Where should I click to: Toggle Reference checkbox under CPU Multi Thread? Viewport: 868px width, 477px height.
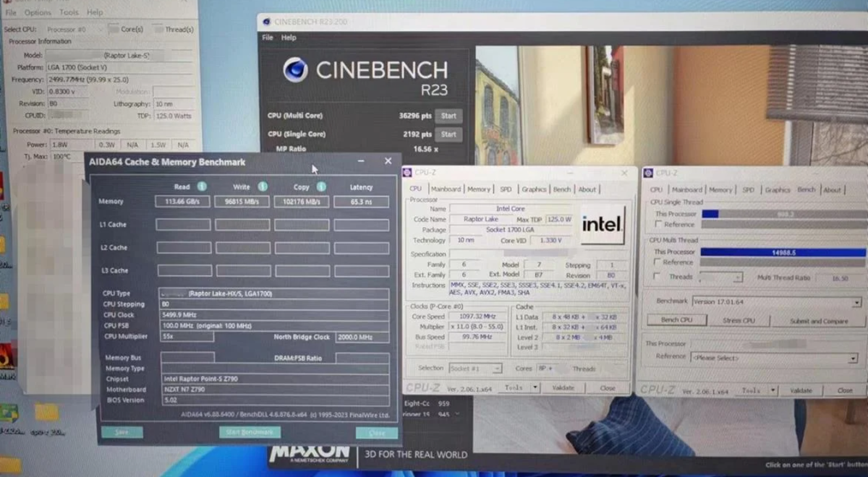pyautogui.click(x=658, y=262)
